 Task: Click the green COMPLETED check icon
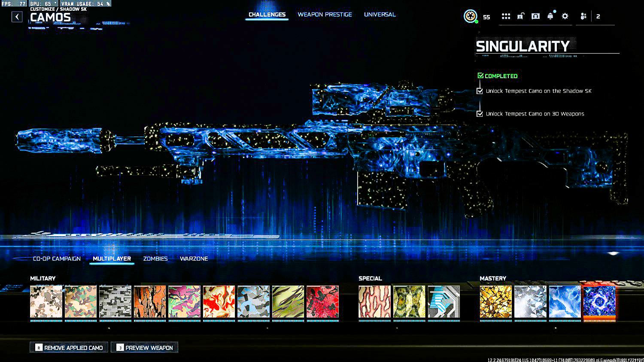tap(480, 76)
